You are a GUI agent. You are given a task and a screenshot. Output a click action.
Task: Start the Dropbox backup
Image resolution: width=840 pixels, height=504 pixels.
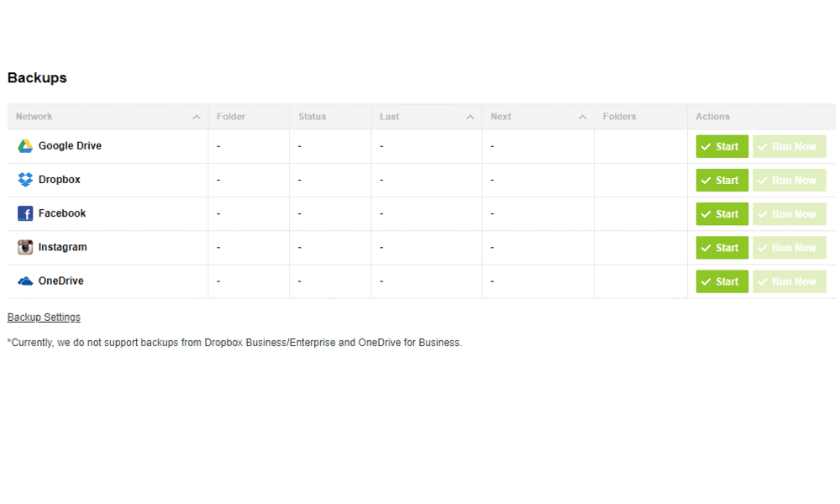coord(722,180)
